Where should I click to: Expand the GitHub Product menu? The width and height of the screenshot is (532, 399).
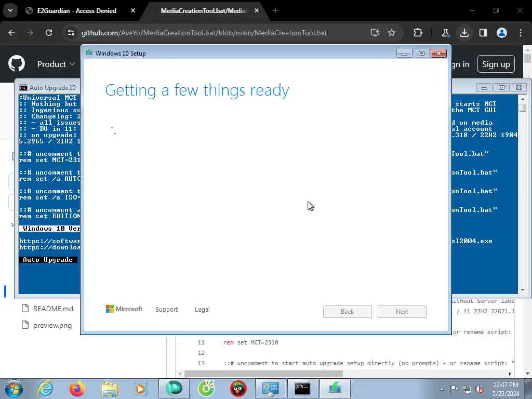click(x=56, y=64)
